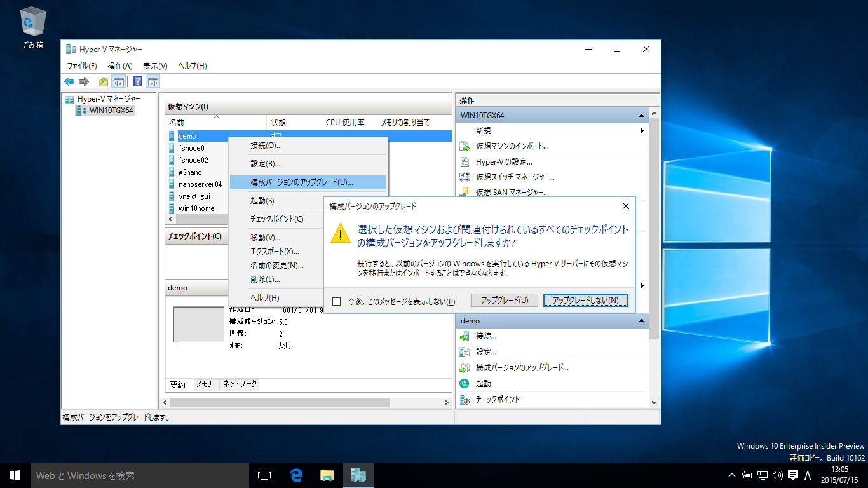Click the Hyper-V の設定 icon in actions pane

coord(465,162)
